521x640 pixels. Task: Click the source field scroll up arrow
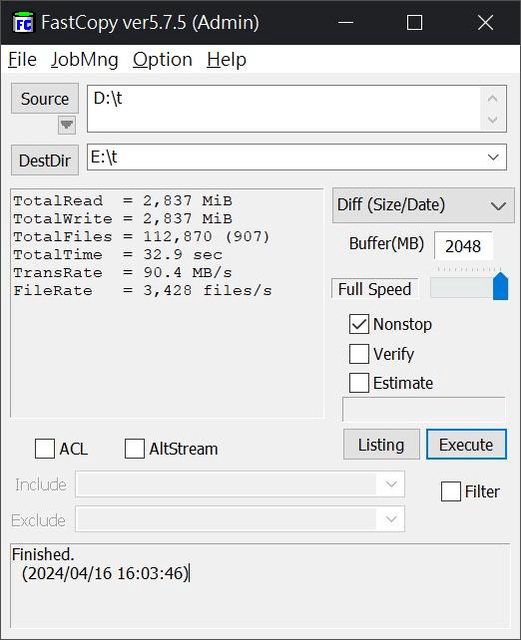(x=493, y=98)
